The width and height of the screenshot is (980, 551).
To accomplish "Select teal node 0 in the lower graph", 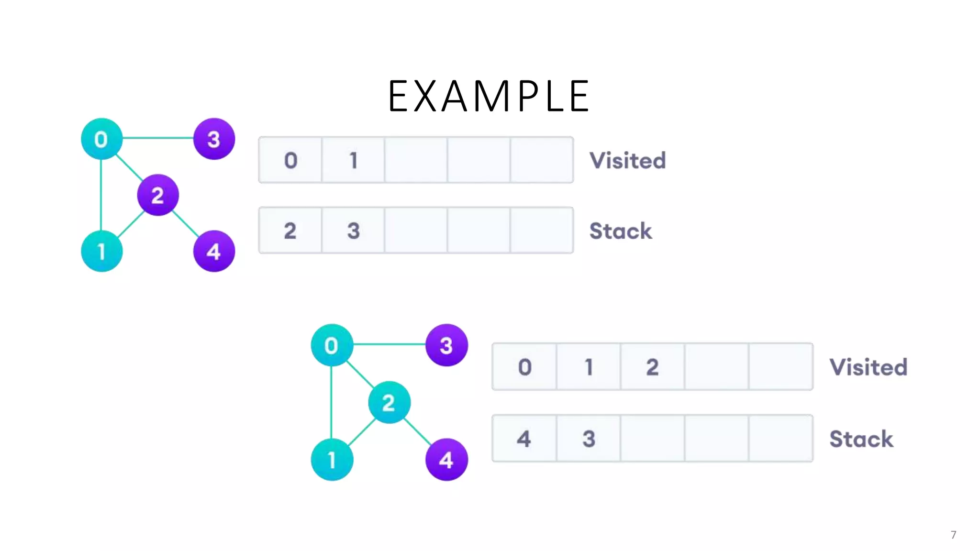I will (332, 345).
